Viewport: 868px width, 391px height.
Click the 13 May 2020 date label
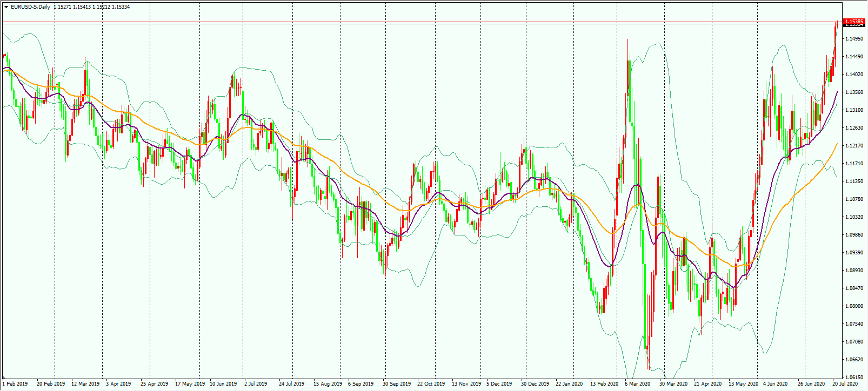743,384
